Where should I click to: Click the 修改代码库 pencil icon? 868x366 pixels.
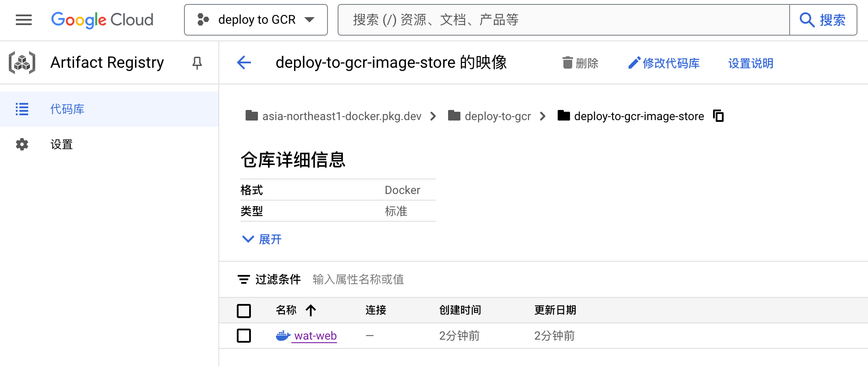tap(634, 63)
